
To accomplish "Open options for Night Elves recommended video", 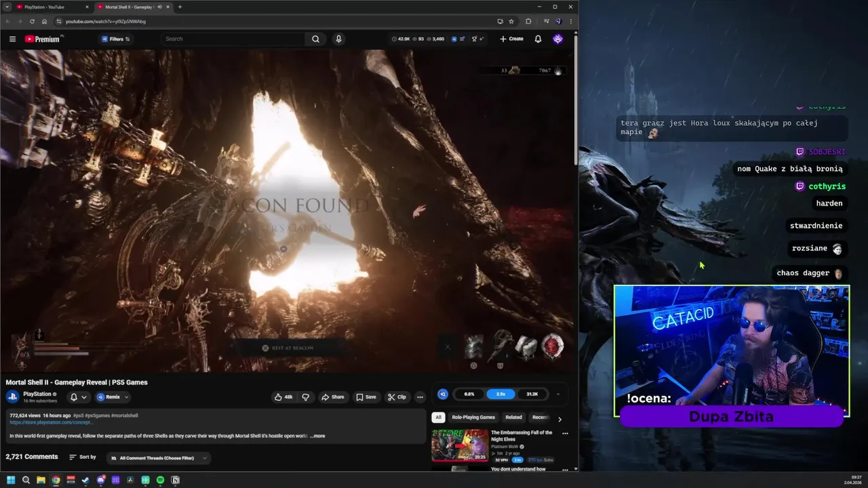I will point(565,433).
